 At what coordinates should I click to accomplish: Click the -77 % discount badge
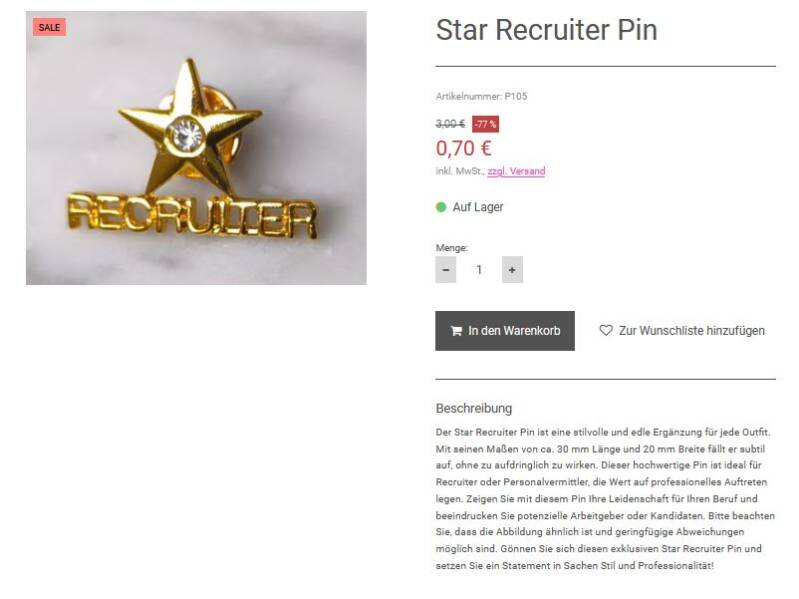[x=485, y=124]
